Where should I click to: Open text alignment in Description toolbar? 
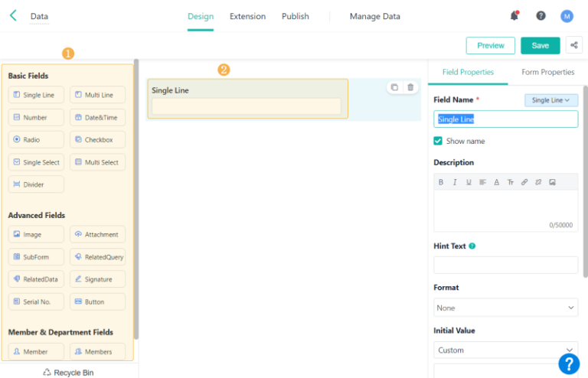[x=482, y=182]
